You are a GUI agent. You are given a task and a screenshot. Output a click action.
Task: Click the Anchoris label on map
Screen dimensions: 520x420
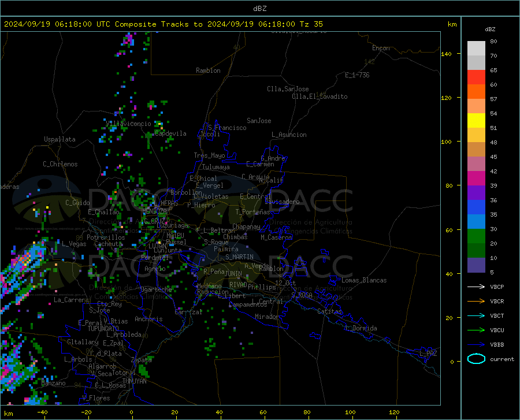148,319
